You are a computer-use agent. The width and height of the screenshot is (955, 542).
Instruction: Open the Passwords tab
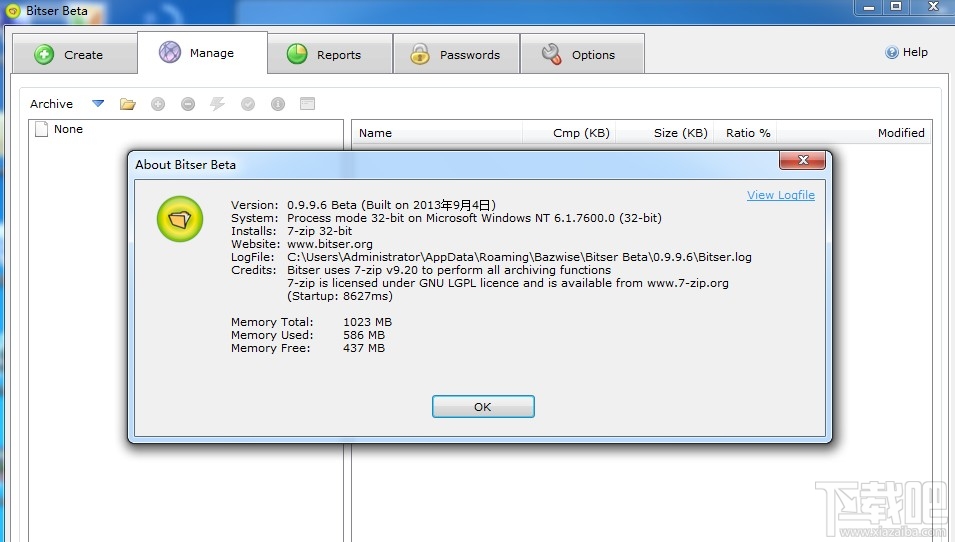point(456,55)
